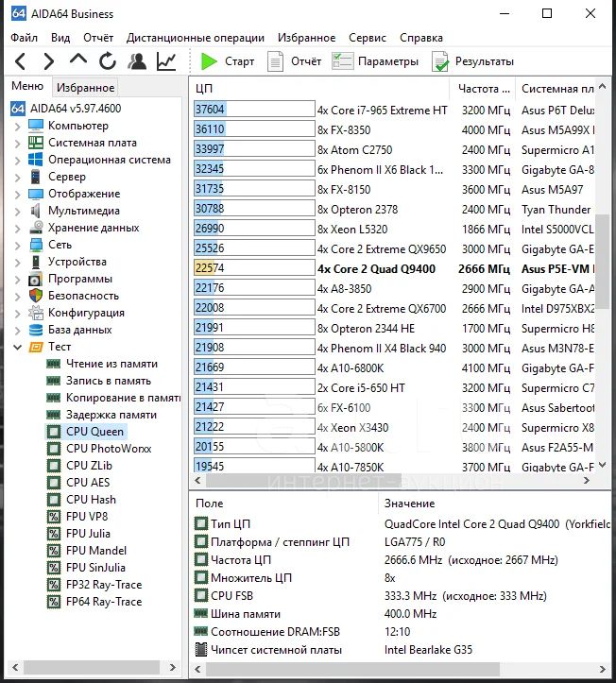Viewport: 616px width, 683px height.
Task: Open the Вид menu
Action: pos(60,38)
